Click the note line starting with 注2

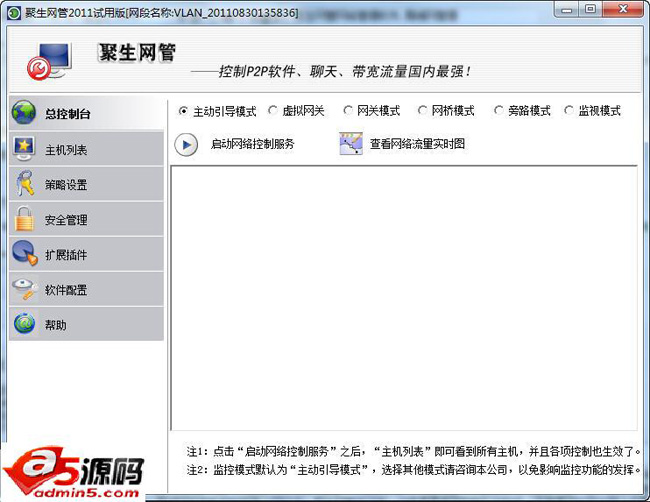click(414, 470)
